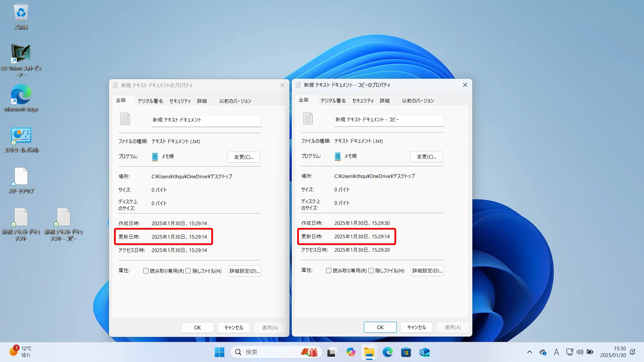This screenshot has height=362, width=644.
Task: Open Microsoft Store from the taskbar
Action: click(x=406, y=352)
